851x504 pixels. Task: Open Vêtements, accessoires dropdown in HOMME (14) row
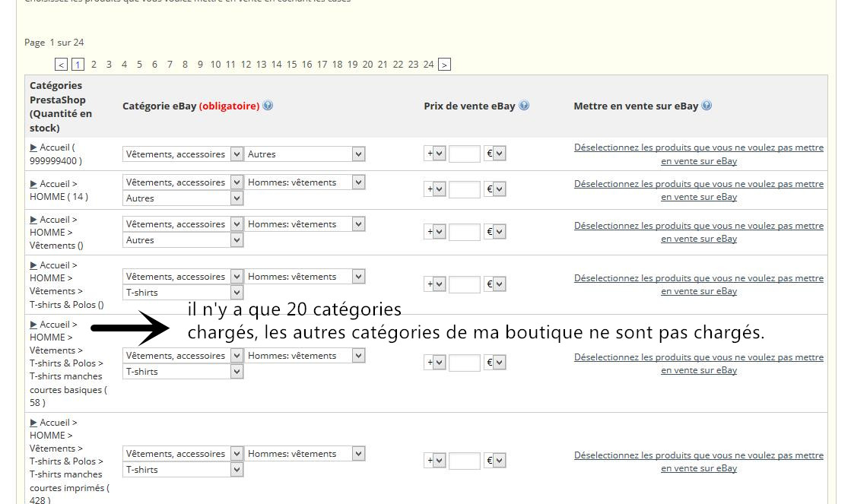[x=183, y=182]
